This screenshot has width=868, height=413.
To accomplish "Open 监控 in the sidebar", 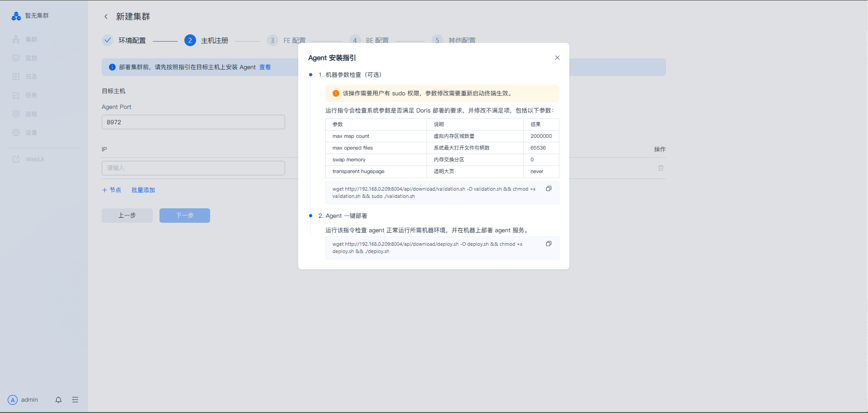I will click(31, 58).
